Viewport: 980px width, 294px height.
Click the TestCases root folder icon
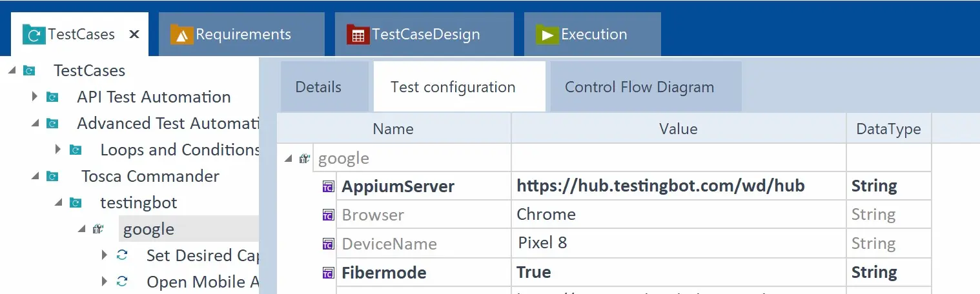28,70
